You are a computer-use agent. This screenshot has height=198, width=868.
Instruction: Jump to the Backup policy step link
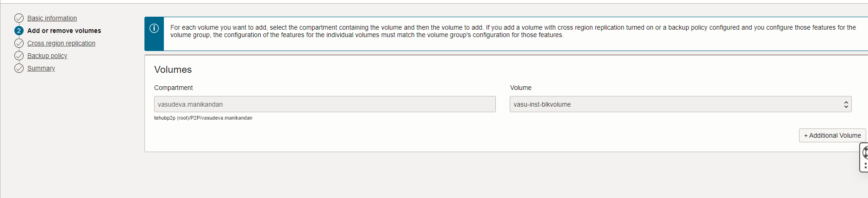click(x=47, y=56)
